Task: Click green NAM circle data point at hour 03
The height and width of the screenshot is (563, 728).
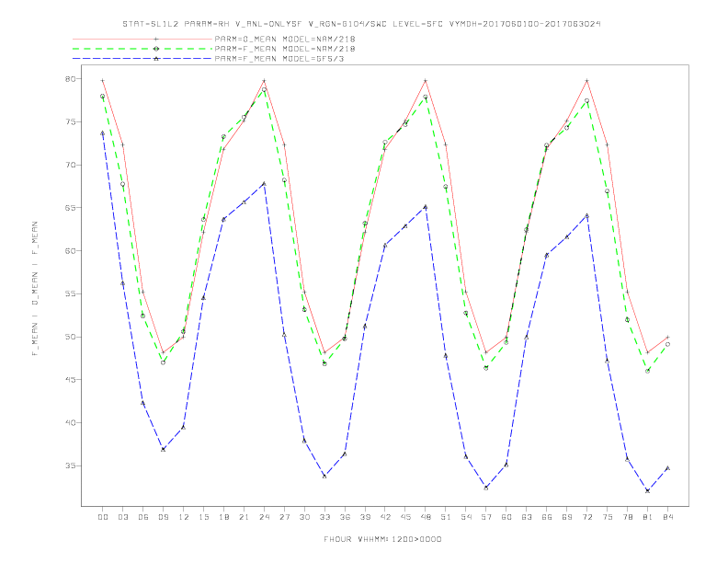Action: (123, 184)
